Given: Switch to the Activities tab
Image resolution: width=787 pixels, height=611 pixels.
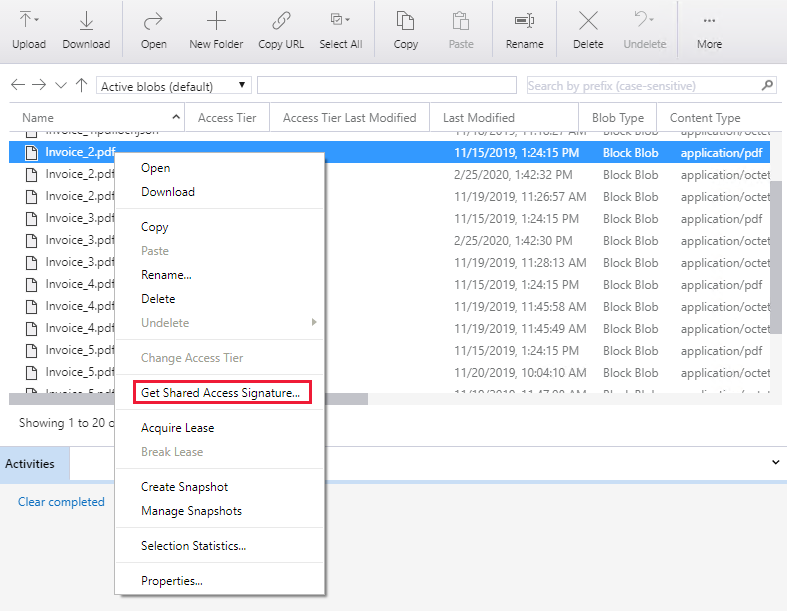Looking at the screenshot, I should point(30,464).
